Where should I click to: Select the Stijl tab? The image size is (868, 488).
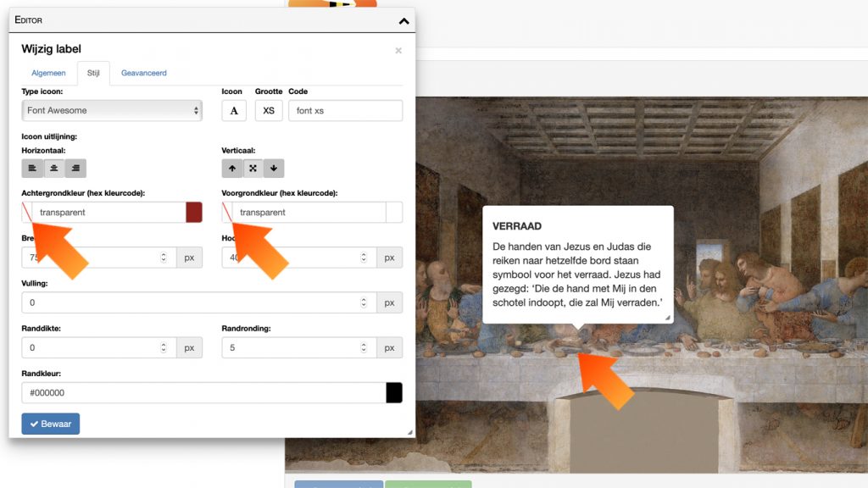pyautogui.click(x=93, y=73)
